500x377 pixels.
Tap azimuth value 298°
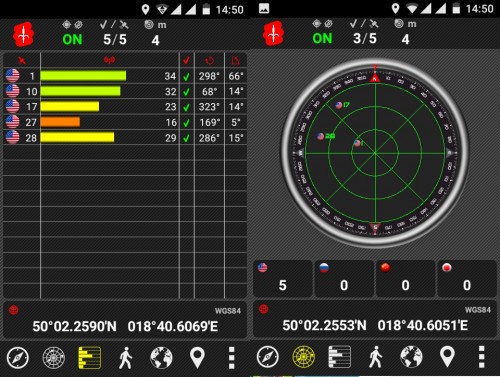[x=209, y=76]
